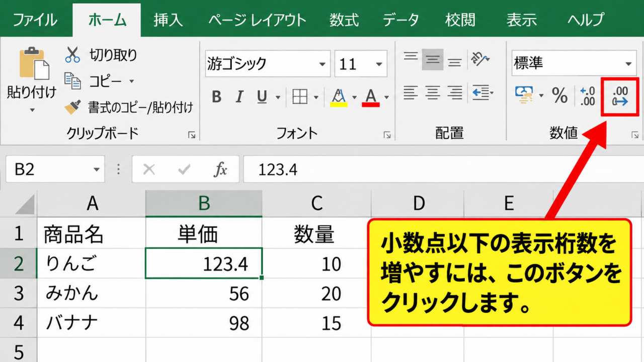This screenshot has width=644, height=362.
Task: Open the number format 標準 dropdown
Action: 628,64
